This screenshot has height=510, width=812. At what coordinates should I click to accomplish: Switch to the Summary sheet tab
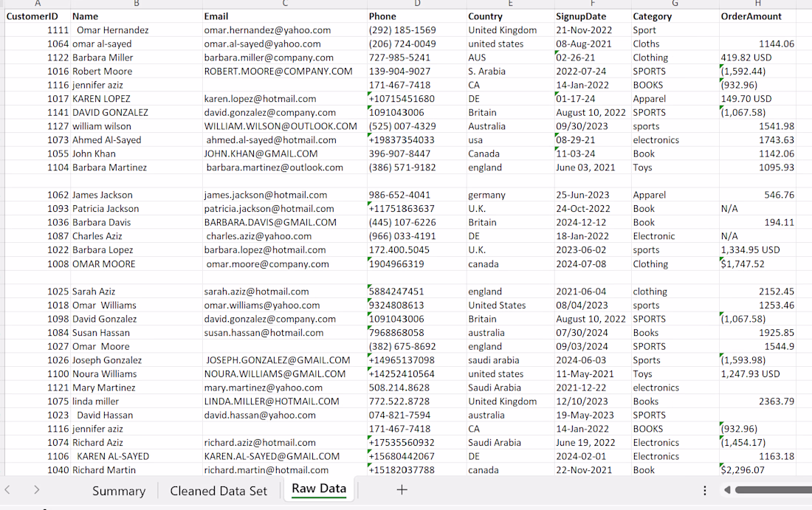[119, 491]
